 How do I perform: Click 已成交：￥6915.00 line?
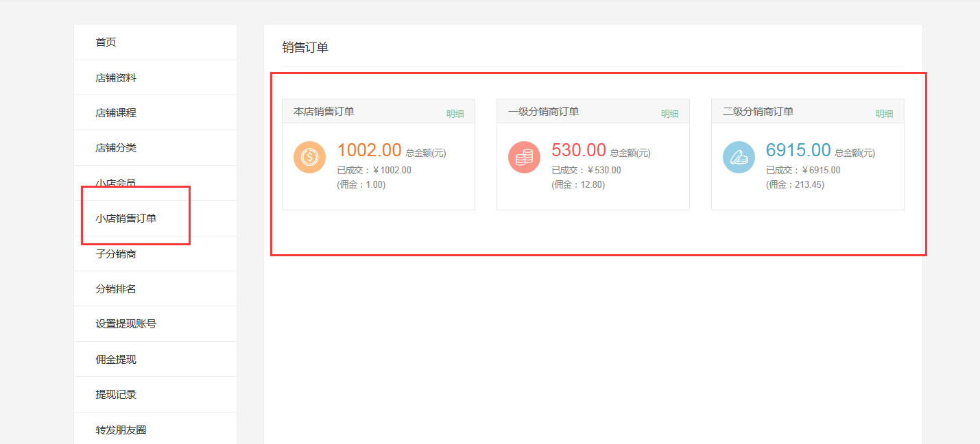pyautogui.click(x=803, y=170)
